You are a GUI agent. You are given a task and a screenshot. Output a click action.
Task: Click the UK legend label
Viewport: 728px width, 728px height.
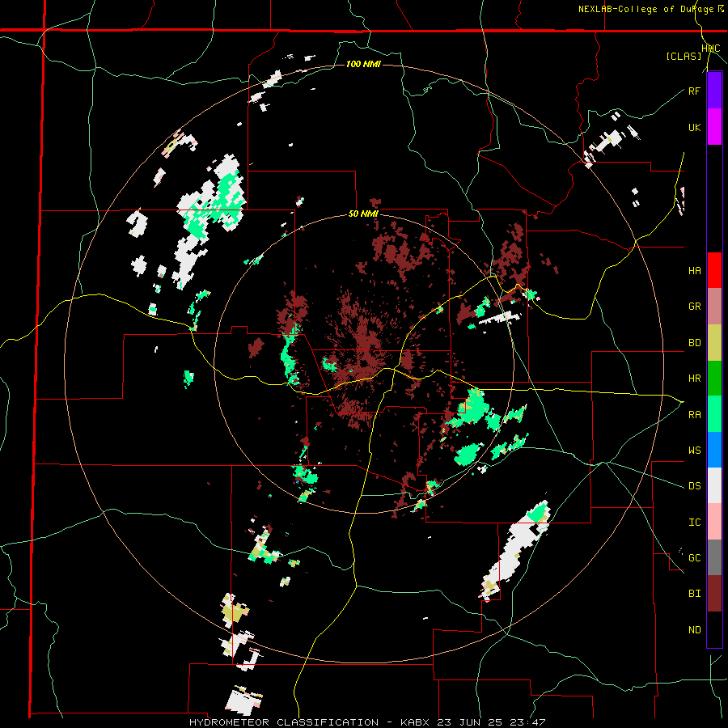[695, 128]
